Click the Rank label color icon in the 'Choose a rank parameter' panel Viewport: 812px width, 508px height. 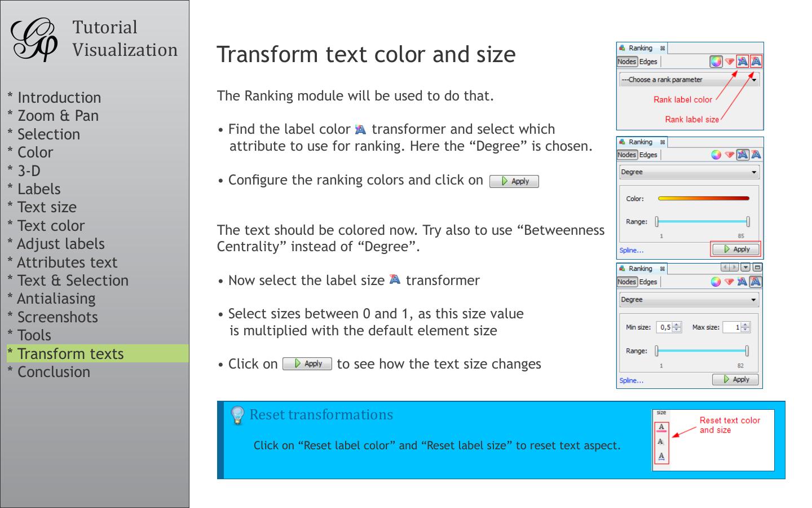[743, 62]
